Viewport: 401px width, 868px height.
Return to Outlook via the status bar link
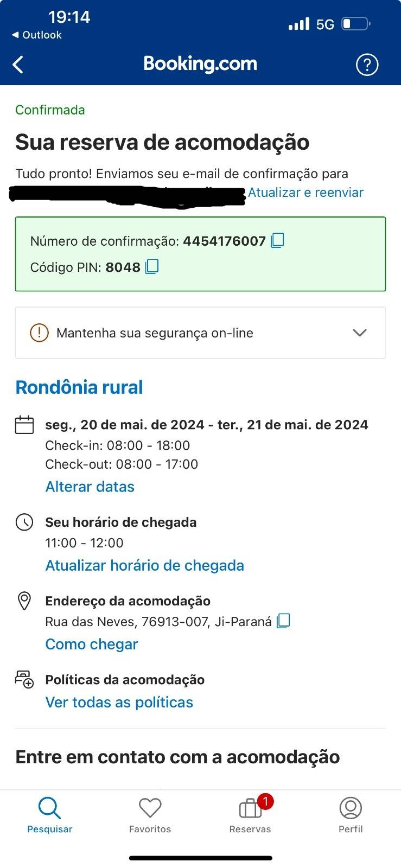[36, 35]
